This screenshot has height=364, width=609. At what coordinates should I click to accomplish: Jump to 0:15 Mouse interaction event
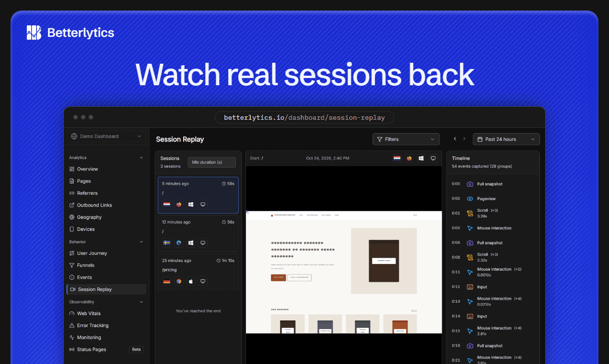[x=493, y=331]
